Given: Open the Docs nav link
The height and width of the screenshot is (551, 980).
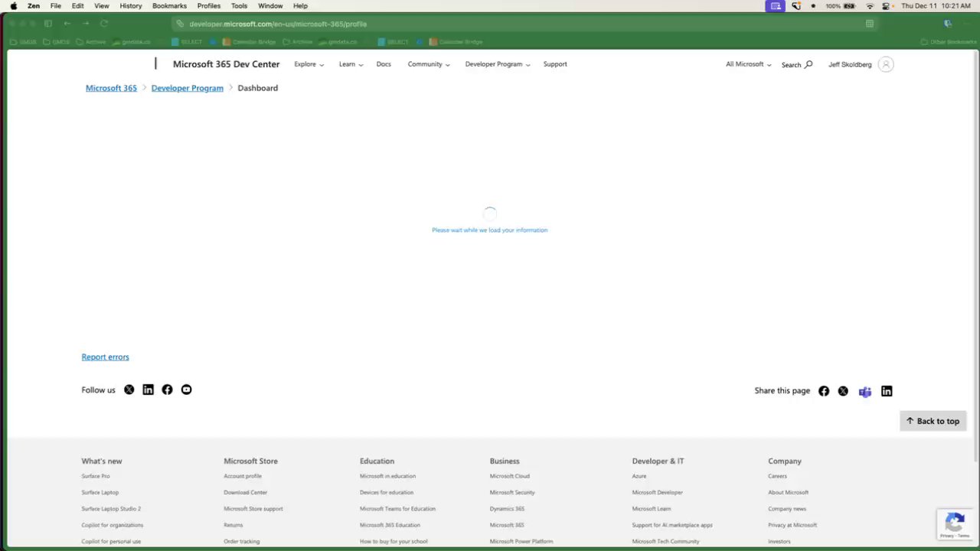Looking at the screenshot, I should point(384,64).
